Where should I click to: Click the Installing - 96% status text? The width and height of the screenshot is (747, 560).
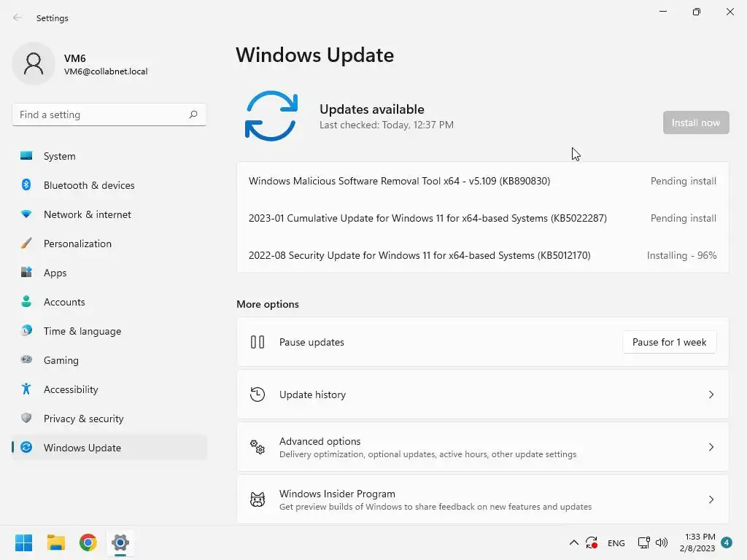click(x=682, y=255)
